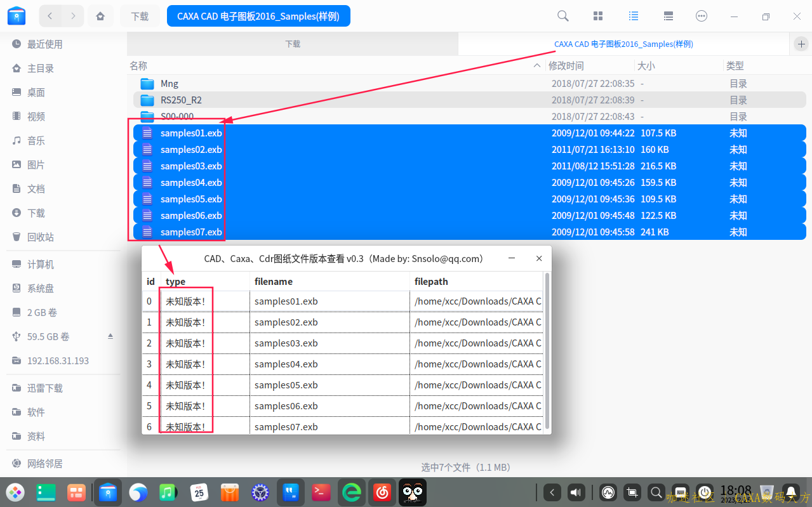Switch to icon grid view
Screen dimensions: 812x507
tap(598, 16)
